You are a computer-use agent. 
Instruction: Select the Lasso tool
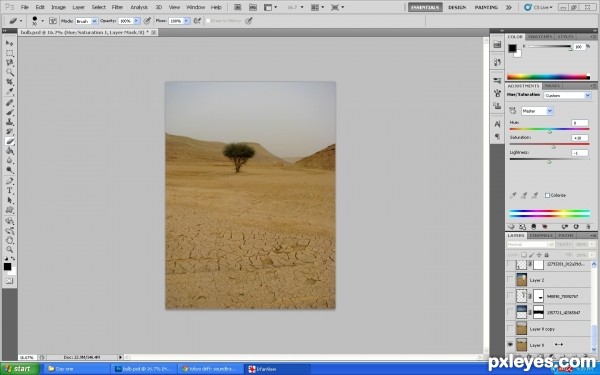[x=10, y=63]
